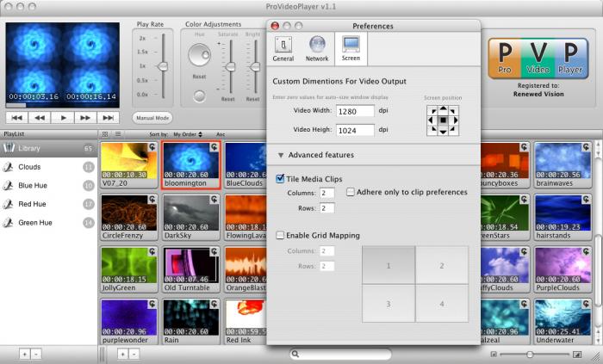The height and width of the screenshot is (364, 603).
Task: Click the Manual Mode button
Action: 152,117
